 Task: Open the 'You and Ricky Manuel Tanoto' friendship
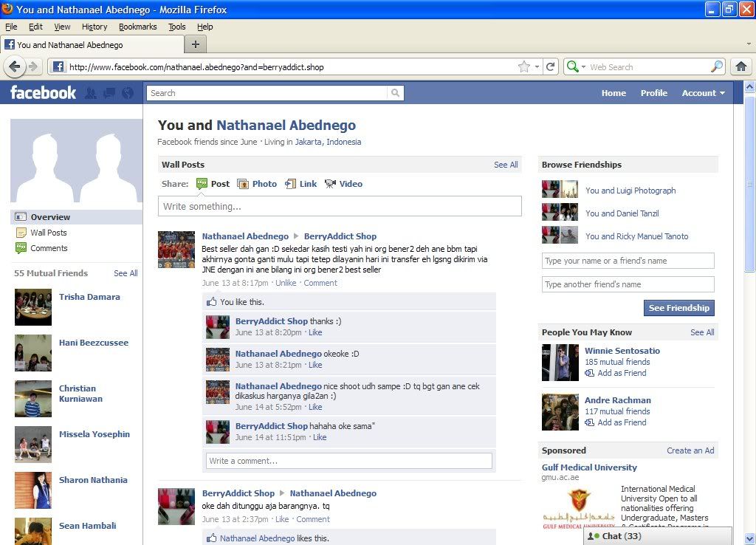click(x=637, y=236)
